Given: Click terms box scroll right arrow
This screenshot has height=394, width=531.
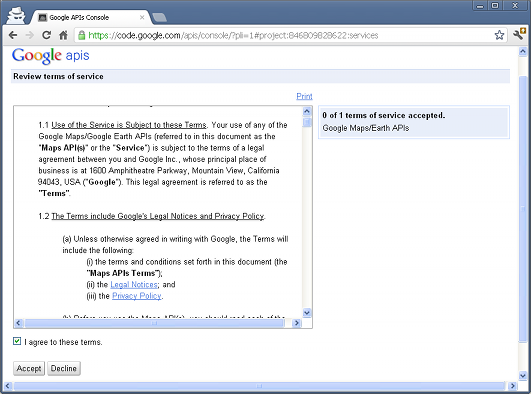Looking at the screenshot, I should 296,323.
